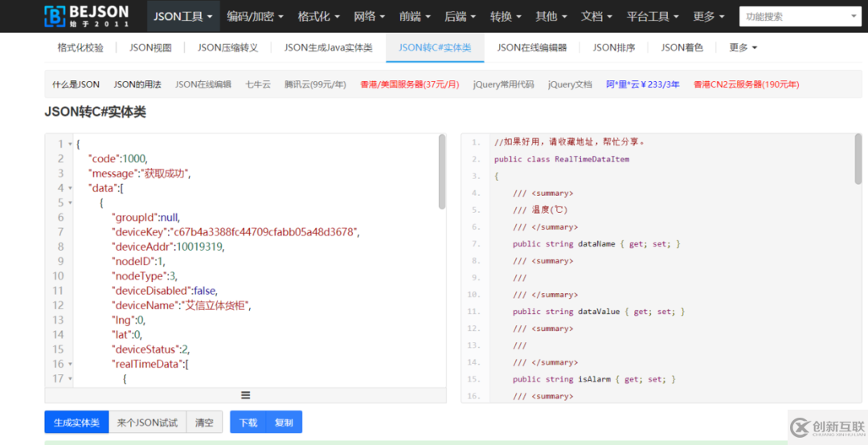Click the "deviceStatus":2 line

point(152,349)
